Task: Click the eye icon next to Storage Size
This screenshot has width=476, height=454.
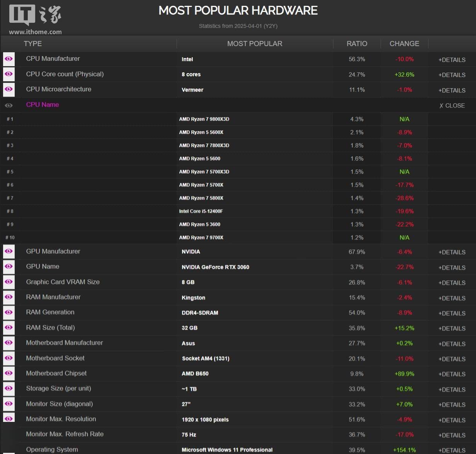Action: pos(8,389)
